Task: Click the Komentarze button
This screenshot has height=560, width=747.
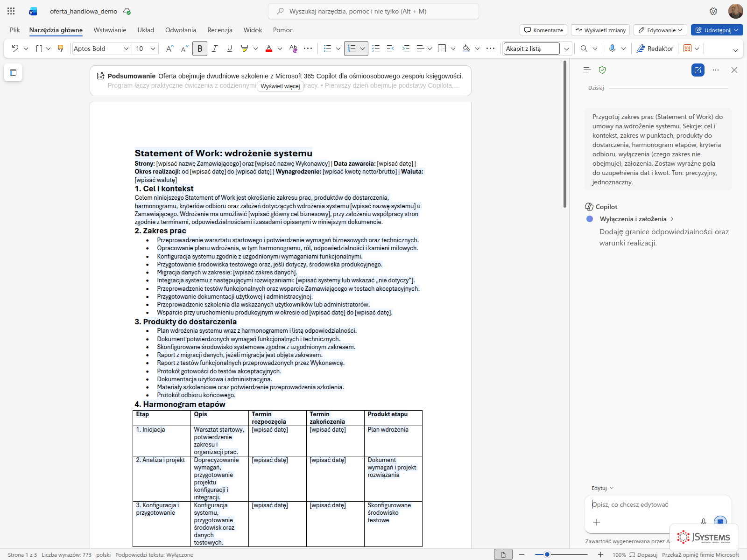Action: coord(543,30)
